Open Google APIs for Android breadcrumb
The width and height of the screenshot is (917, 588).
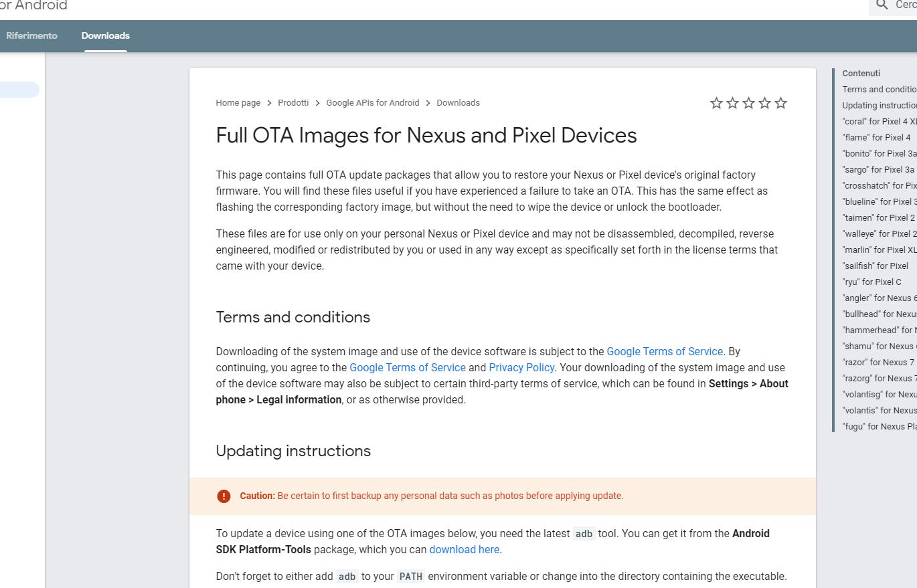[373, 103]
